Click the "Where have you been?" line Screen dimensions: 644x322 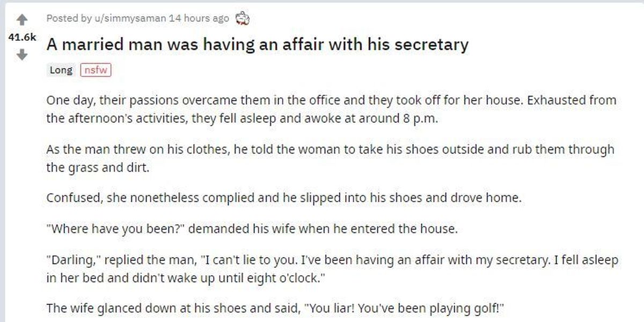coord(252,229)
